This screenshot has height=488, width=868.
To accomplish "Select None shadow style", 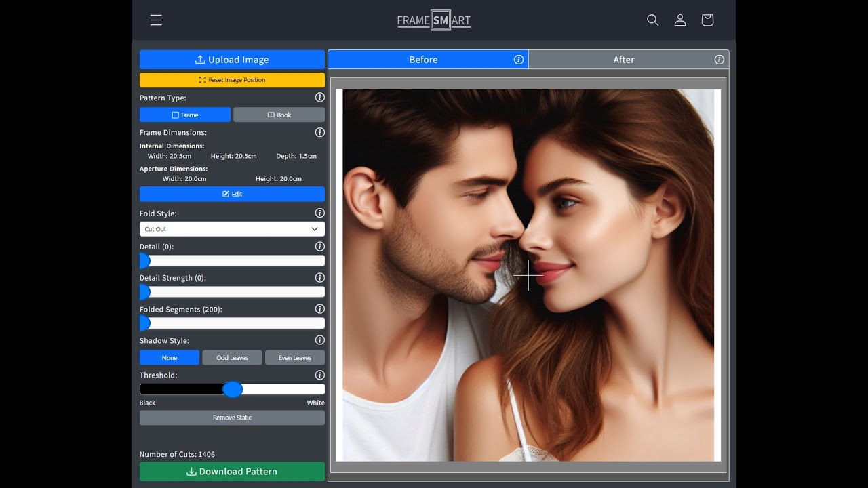I will 170,358.
